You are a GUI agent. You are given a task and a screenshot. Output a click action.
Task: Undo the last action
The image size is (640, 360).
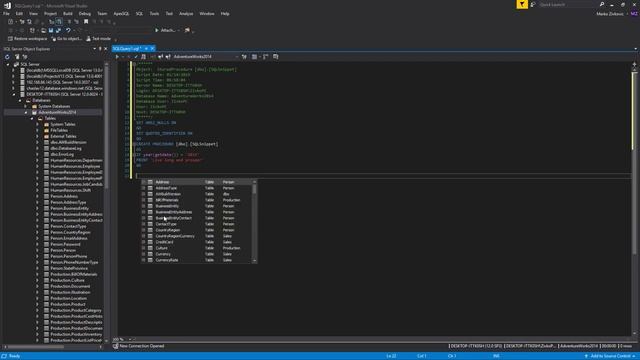[68, 30]
